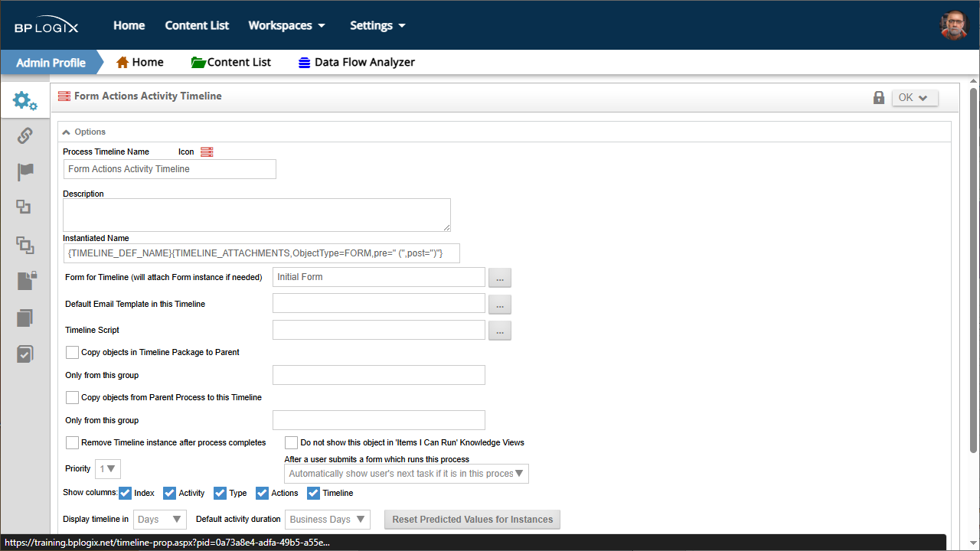The image size is (980, 551).
Task: Open the 'Automatically show user's next task' dropdown
Action: click(406, 474)
